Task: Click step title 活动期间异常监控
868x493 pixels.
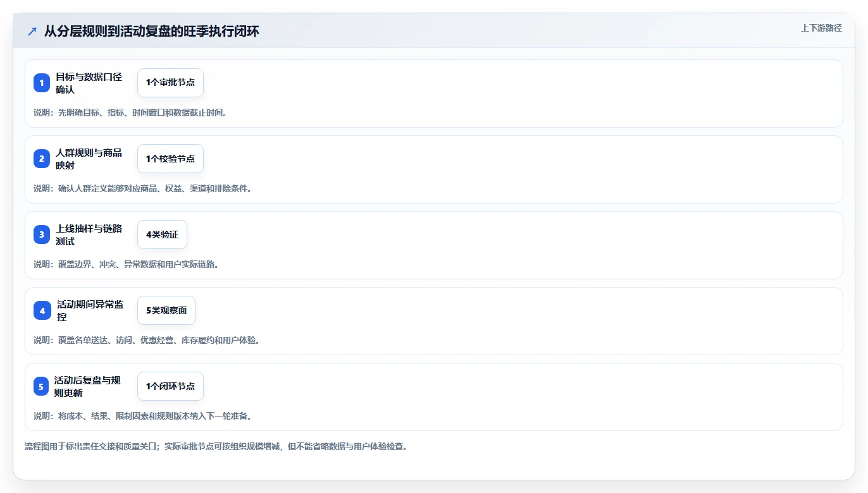Action: pos(90,310)
